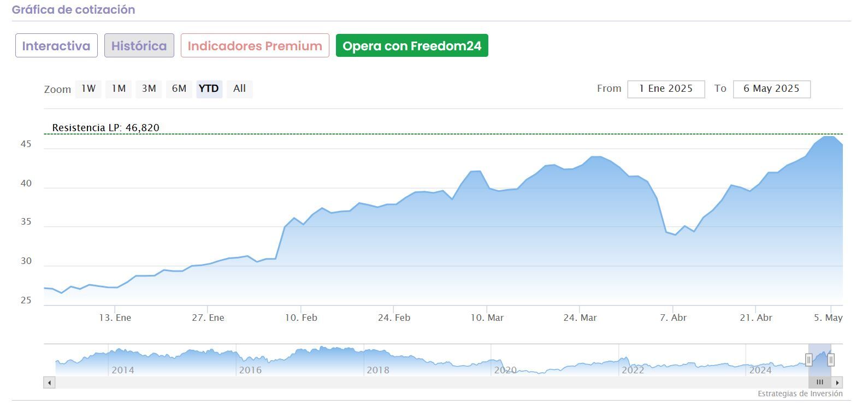
Task: Open the Histórica chart tab
Action: pos(139,46)
